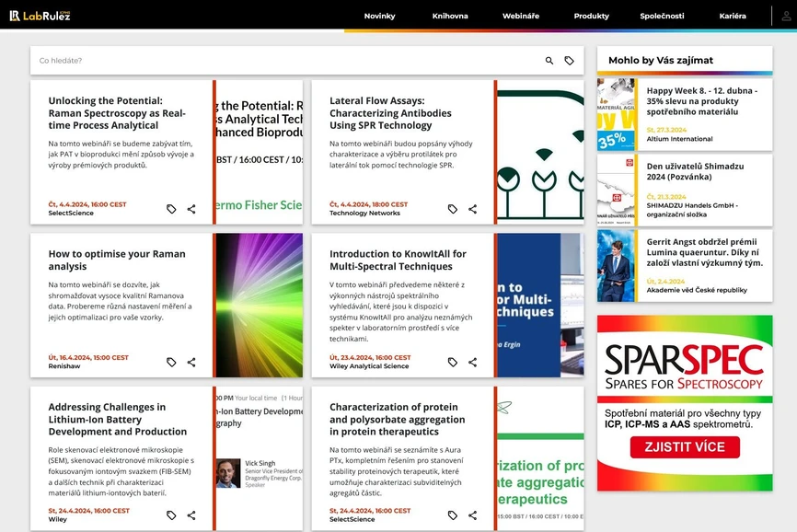The height and width of the screenshot is (532, 797).
Task: Click tag icon on Introduction to KnowItAll card
Action: 453,363
